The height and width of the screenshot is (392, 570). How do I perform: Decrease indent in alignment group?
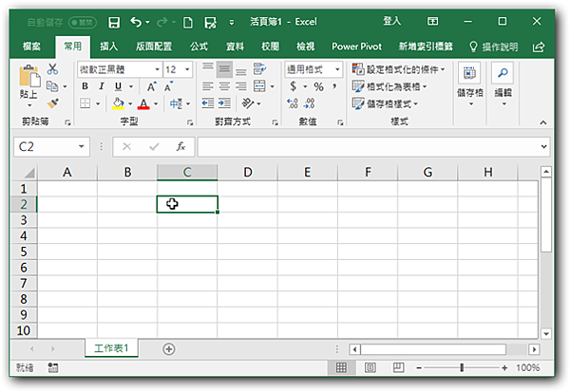click(207, 103)
